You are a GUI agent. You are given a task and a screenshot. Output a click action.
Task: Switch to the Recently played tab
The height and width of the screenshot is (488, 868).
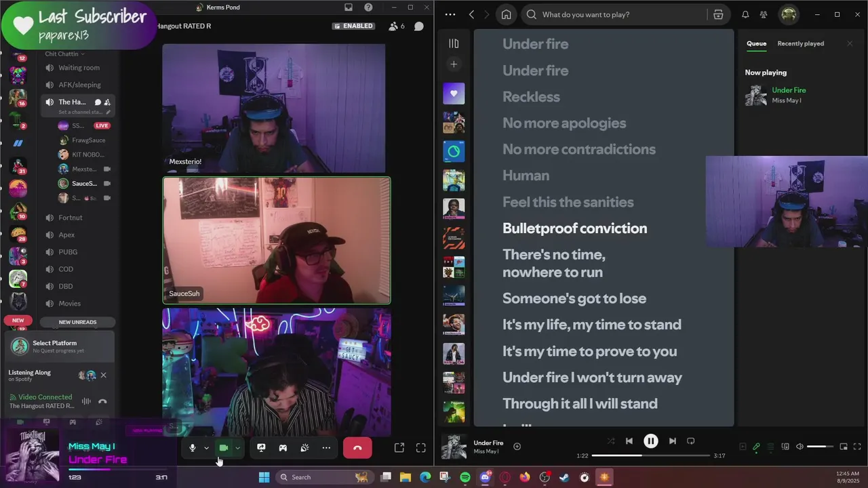click(801, 43)
